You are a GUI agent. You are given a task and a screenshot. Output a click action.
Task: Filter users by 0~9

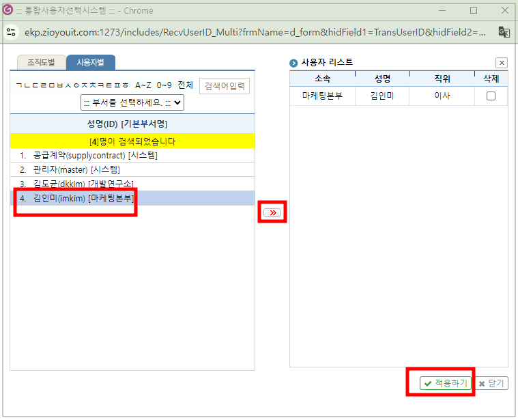pyautogui.click(x=164, y=85)
